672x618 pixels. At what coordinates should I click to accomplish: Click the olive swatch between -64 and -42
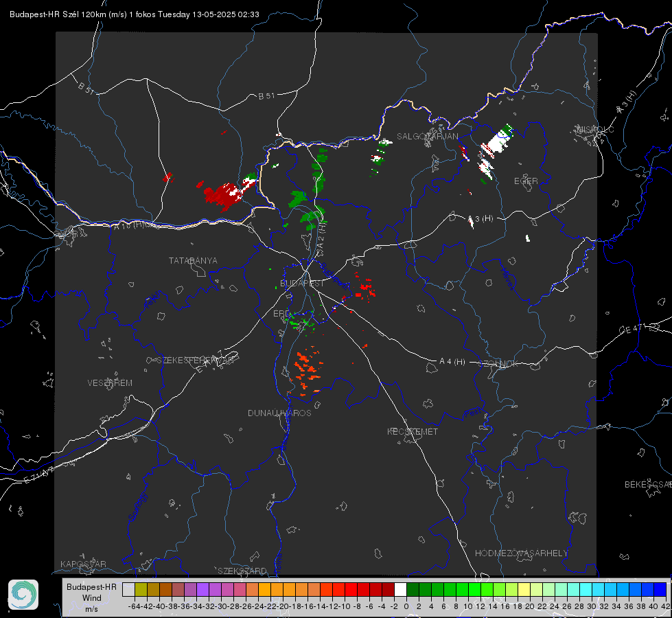pos(141,589)
